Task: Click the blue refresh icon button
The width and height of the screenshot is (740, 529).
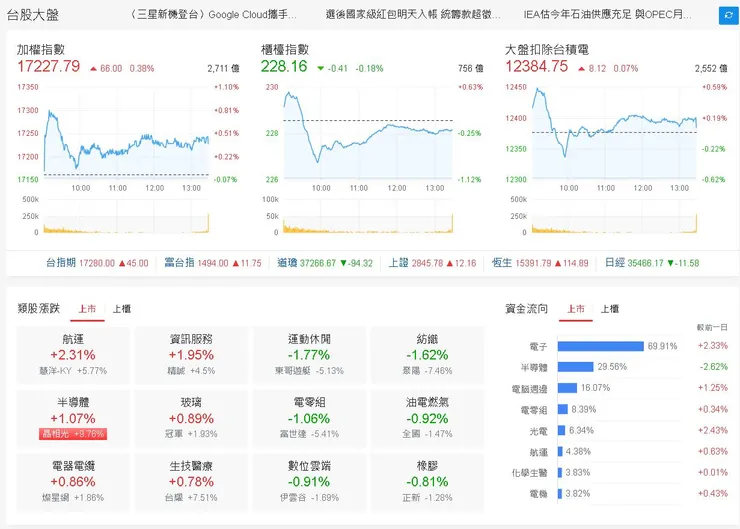Action: [x=729, y=15]
